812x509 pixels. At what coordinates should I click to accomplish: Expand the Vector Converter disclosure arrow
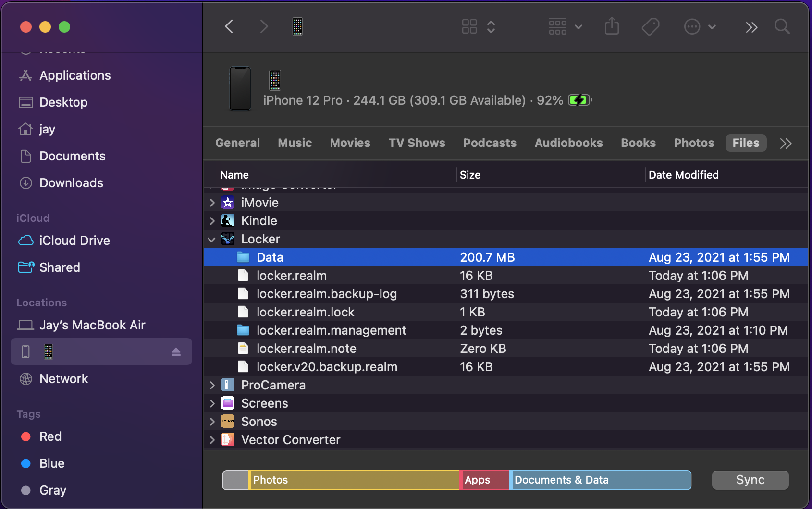tap(212, 440)
